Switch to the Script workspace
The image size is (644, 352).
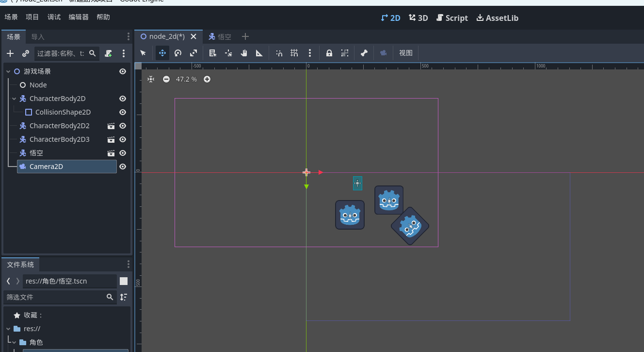point(452,18)
